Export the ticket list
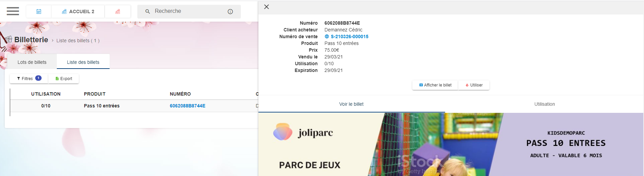This screenshot has width=644, height=176. pos(64,78)
